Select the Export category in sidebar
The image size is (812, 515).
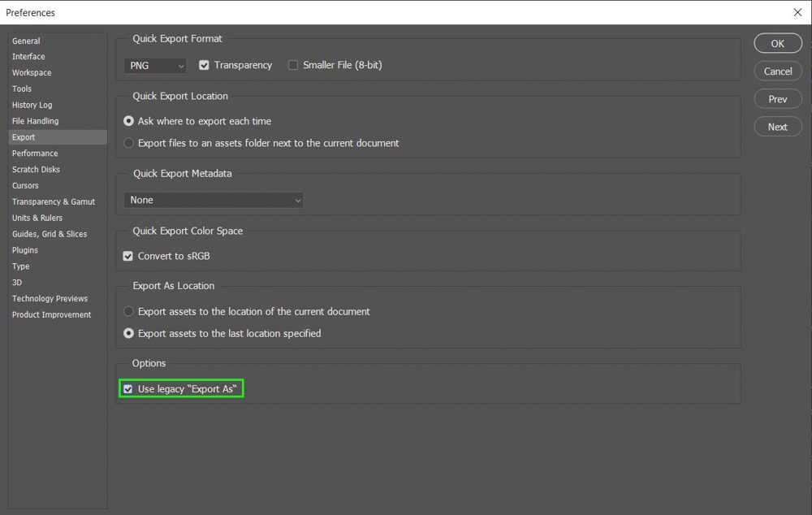58,137
